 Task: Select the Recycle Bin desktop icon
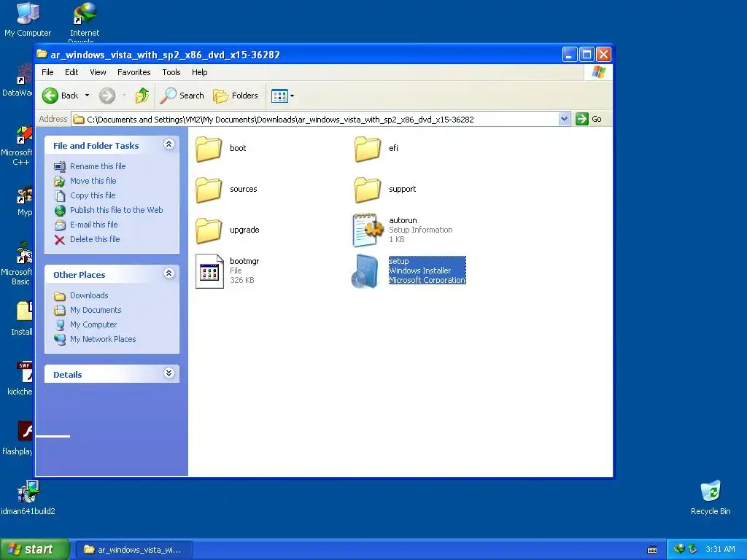711,497
